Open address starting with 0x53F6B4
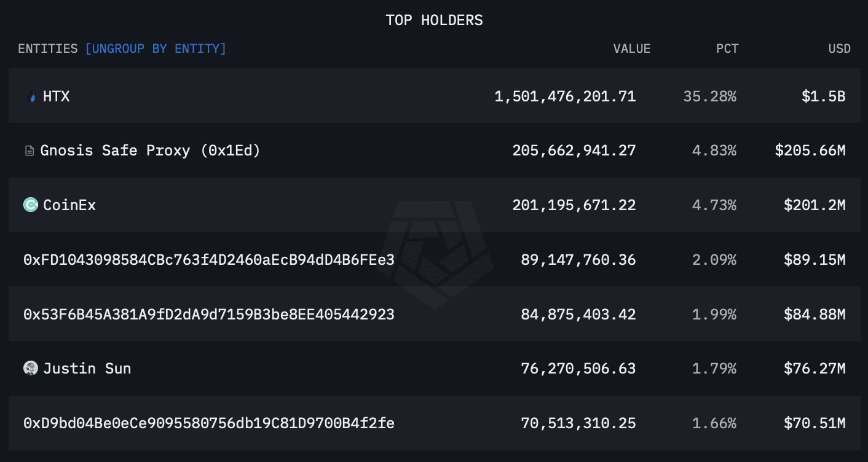 point(209,315)
